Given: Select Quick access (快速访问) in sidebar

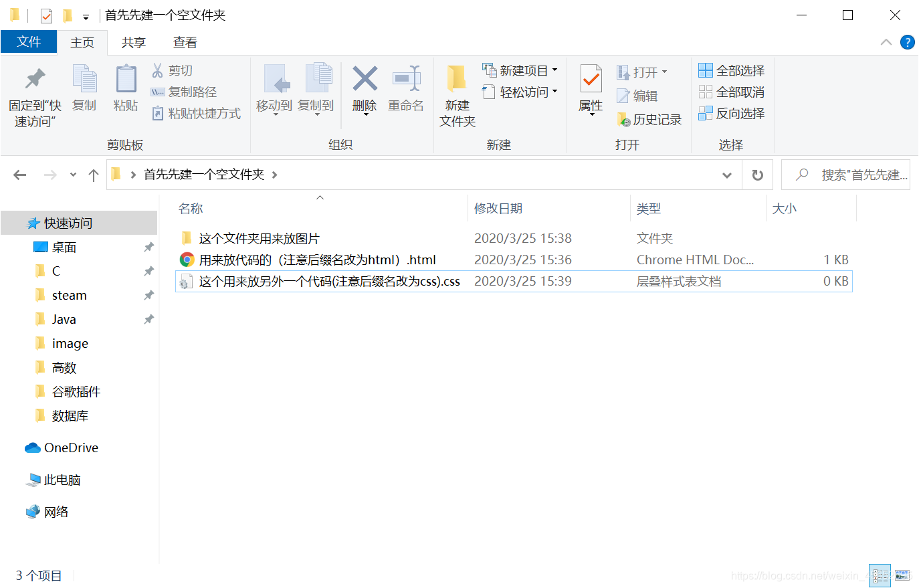Looking at the screenshot, I should [79, 223].
